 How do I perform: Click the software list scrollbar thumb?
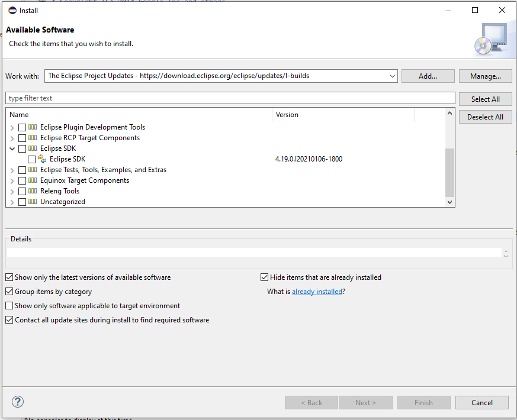click(x=449, y=172)
